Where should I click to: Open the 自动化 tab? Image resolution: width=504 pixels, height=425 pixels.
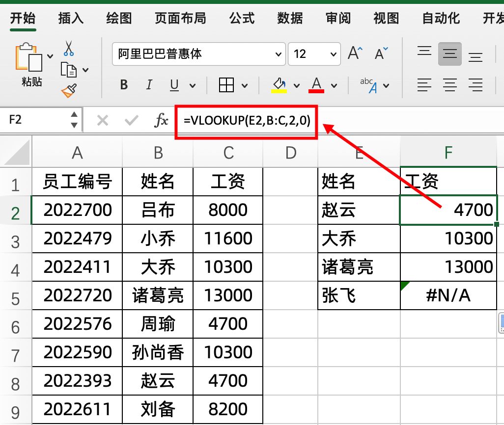(x=441, y=18)
